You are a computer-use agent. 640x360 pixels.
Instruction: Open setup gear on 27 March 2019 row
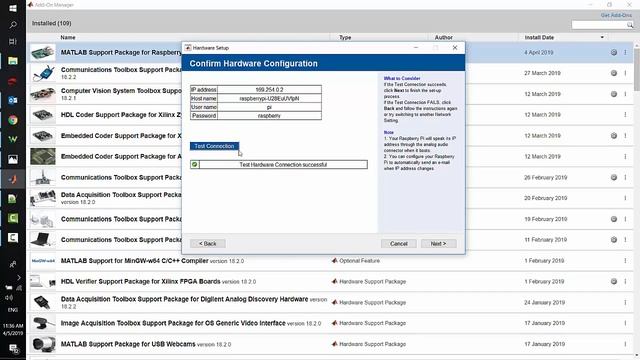(x=613, y=73)
